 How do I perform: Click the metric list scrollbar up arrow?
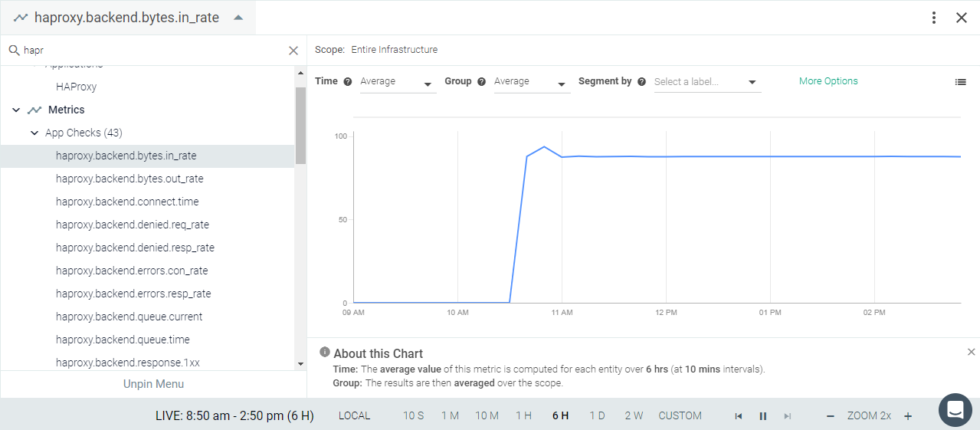tap(300, 73)
